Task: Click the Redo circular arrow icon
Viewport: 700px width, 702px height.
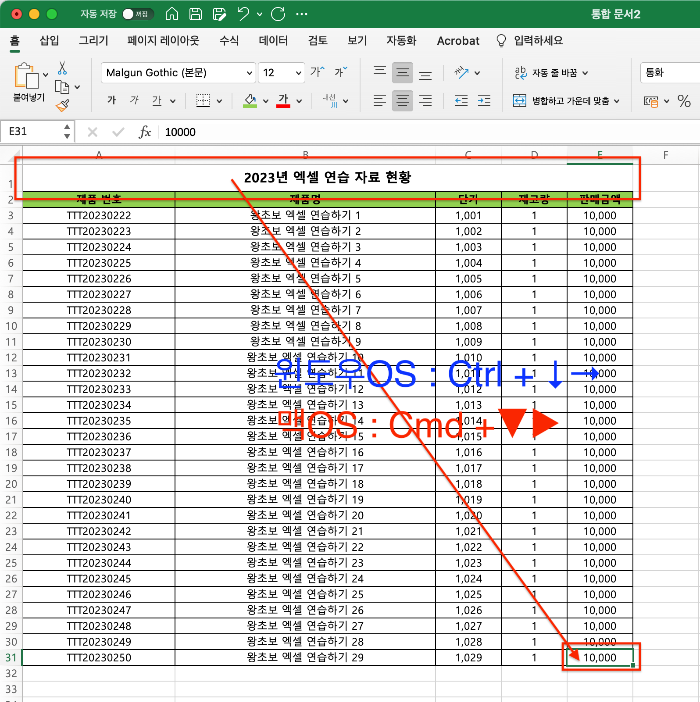Action: coord(278,14)
